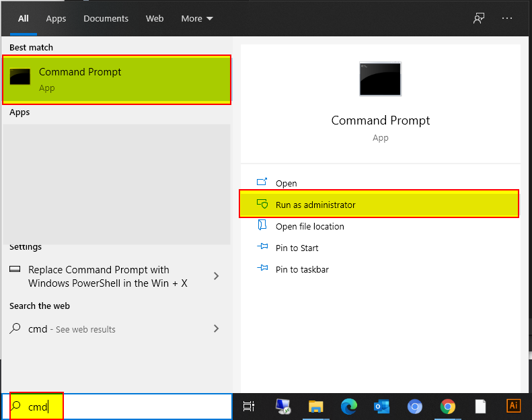Viewport: 532px width, 420px height.
Task: Select the Web search tab
Action: (155, 18)
